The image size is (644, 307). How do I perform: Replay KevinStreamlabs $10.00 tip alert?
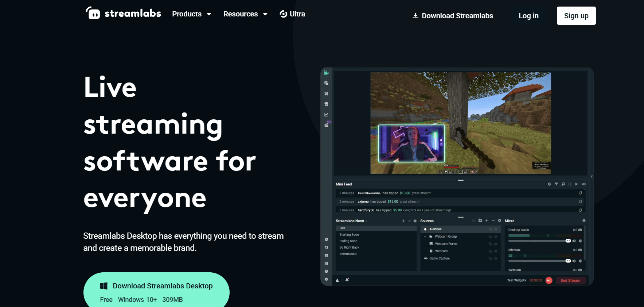pyautogui.click(x=580, y=193)
